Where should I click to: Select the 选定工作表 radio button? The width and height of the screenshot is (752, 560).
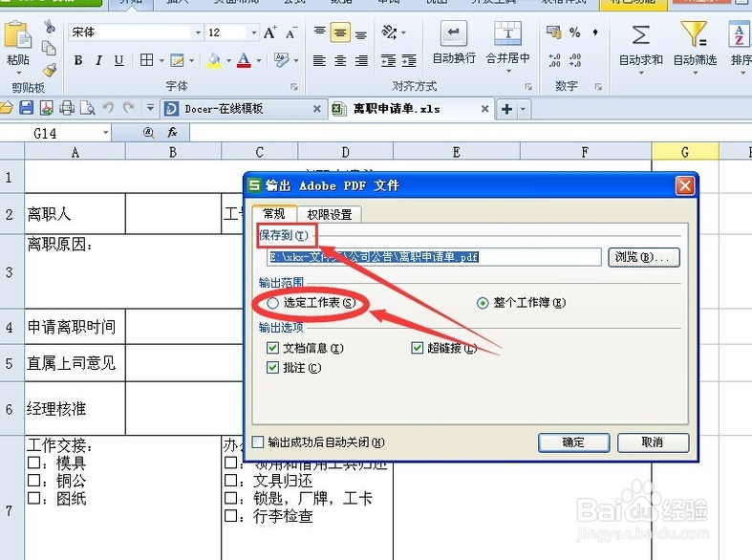point(272,303)
